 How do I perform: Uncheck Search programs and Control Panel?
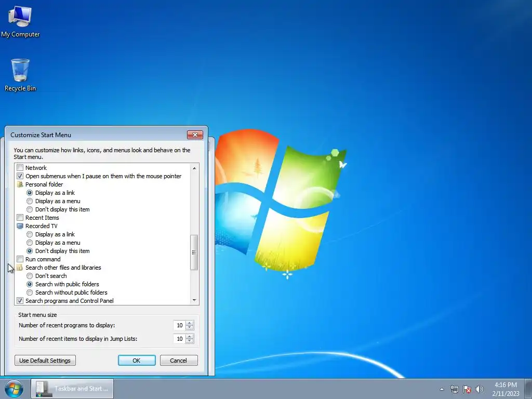point(20,301)
